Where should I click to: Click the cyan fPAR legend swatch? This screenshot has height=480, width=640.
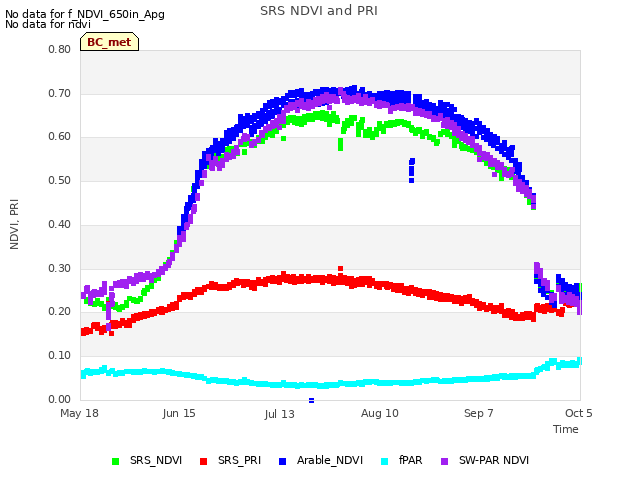pos(384,461)
